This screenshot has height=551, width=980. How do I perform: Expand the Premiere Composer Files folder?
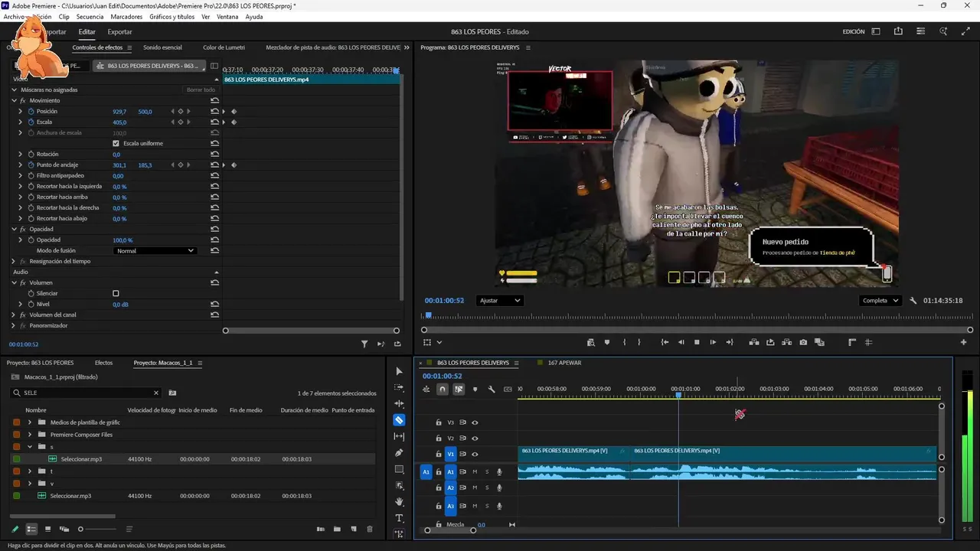[30, 435]
